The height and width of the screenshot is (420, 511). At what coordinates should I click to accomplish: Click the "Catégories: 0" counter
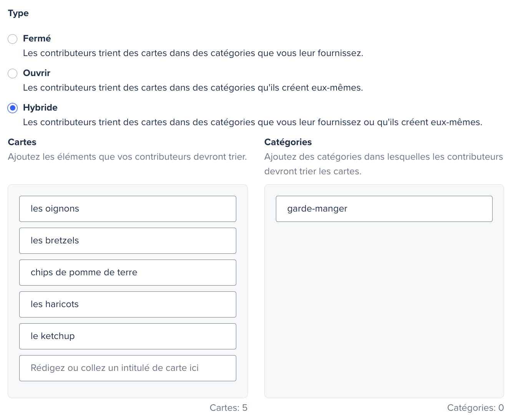(475, 408)
